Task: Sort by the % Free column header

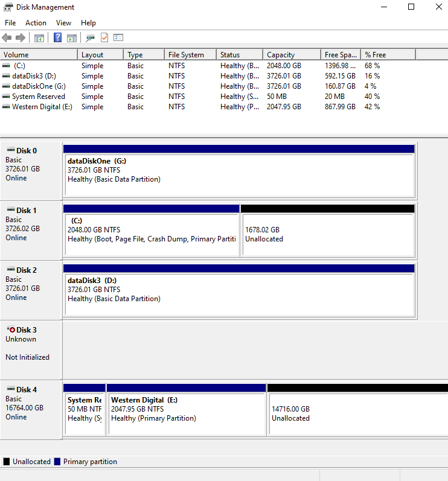Action: [x=388, y=54]
